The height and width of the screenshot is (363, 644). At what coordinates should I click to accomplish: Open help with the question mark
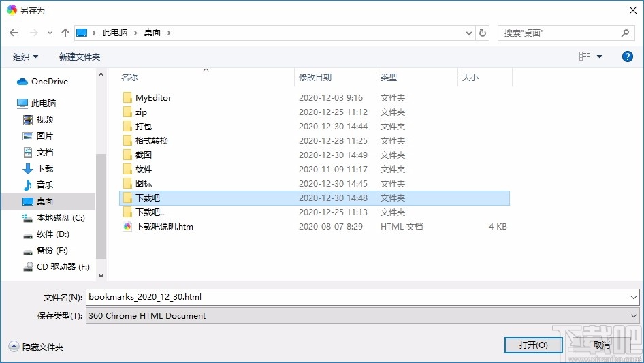point(628,57)
